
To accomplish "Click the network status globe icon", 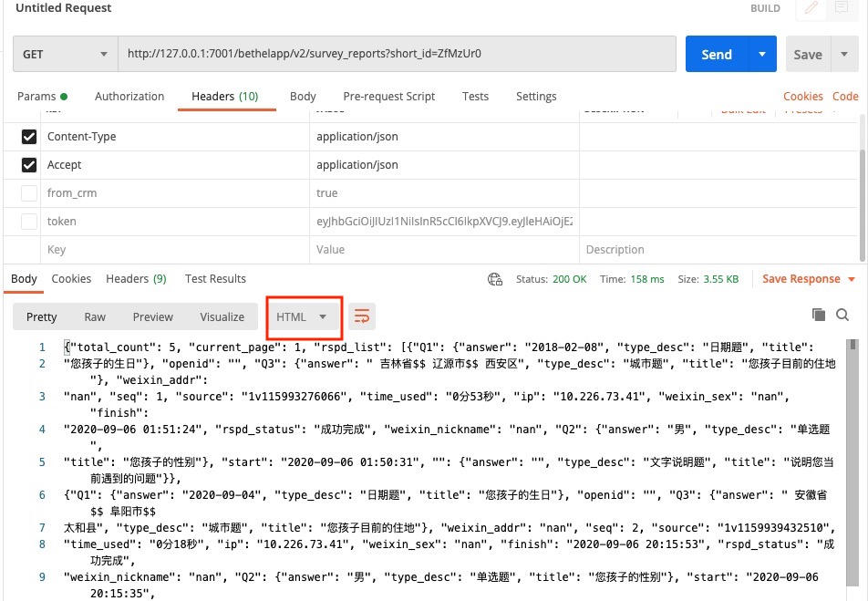I will point(494,280).
